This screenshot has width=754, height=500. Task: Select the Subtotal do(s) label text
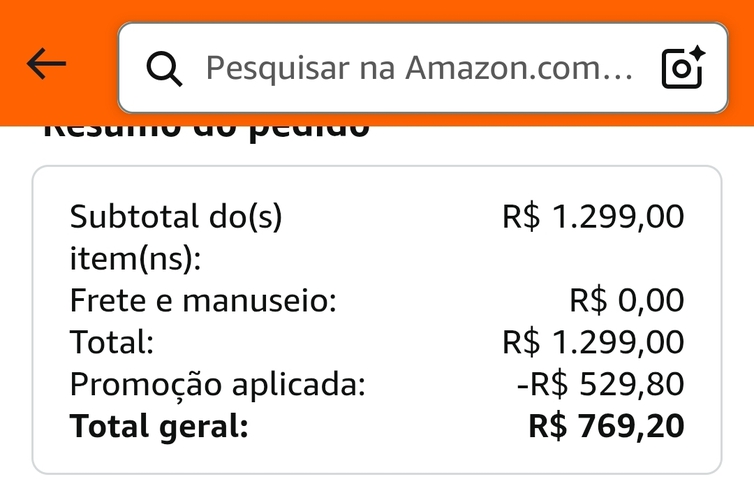coord(176,216)
